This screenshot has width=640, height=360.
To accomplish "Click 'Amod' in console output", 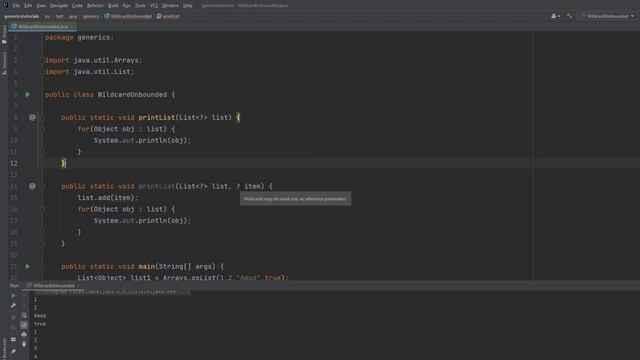I will [x=40, y=316].
